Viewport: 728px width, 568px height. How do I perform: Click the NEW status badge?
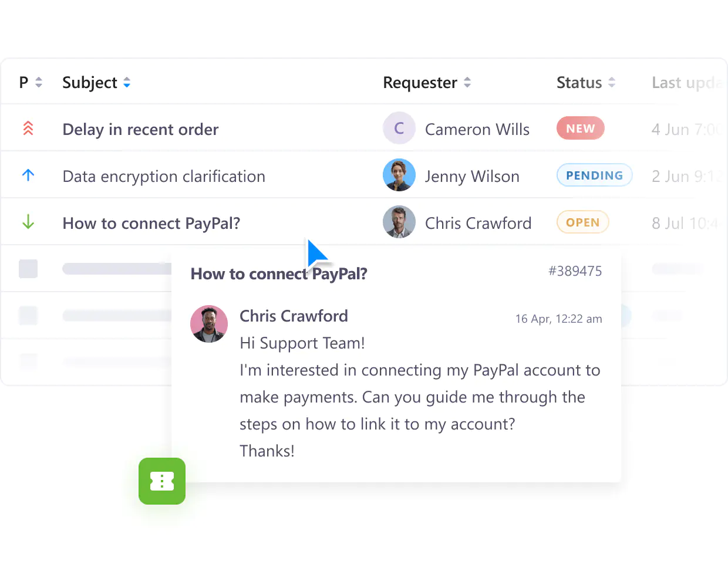click(x=581, y=128)
